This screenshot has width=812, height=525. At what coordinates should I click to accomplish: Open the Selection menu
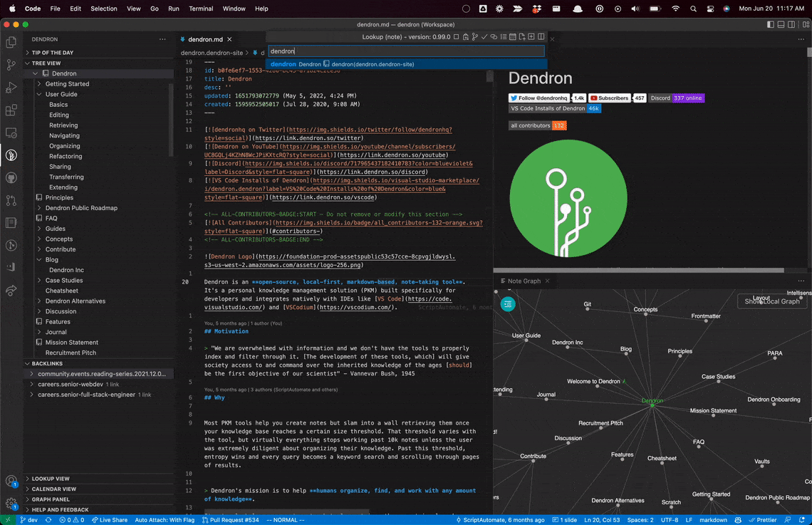click(103, 9)
